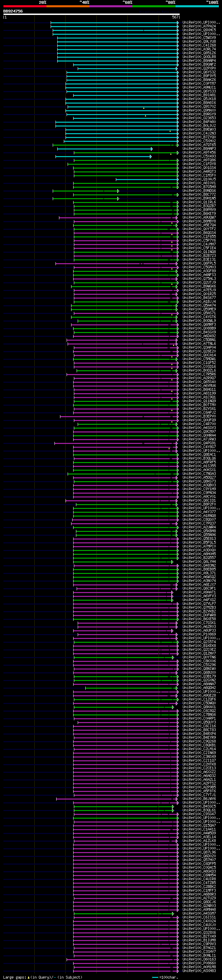The image size is (222, 980).
Task: Click label UniRef100_B4FA80
Action: tap(199, 122)
